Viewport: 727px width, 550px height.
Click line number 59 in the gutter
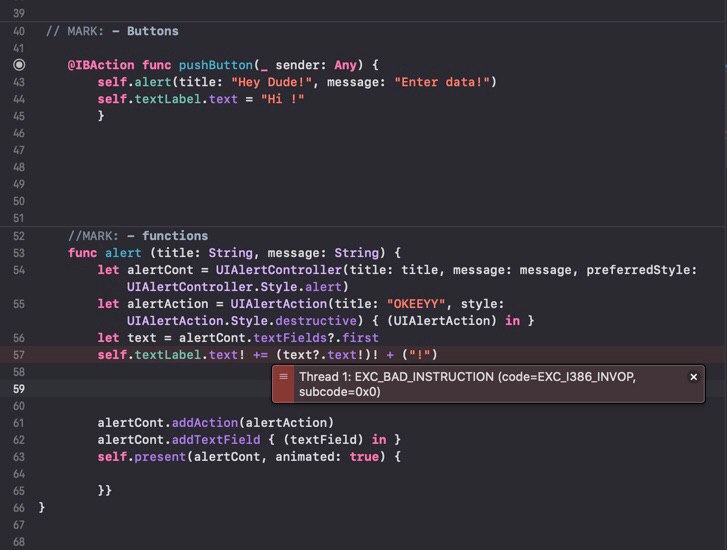point(19,389)
